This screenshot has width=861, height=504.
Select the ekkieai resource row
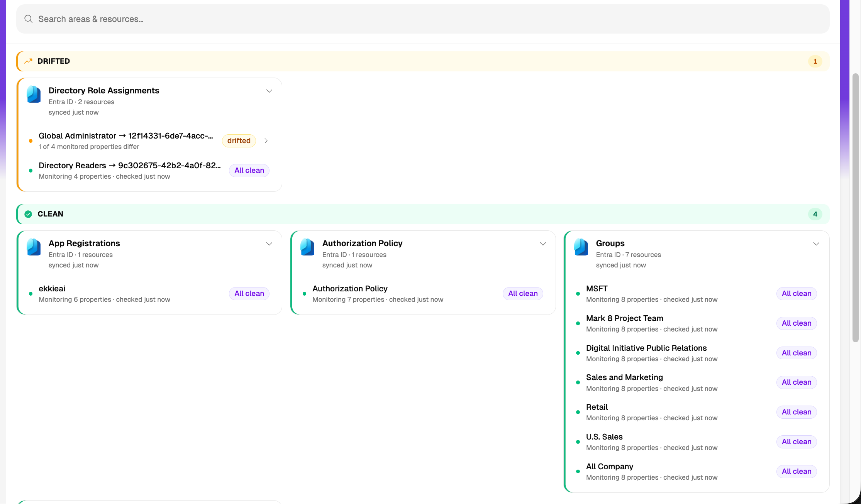(149, 294)
